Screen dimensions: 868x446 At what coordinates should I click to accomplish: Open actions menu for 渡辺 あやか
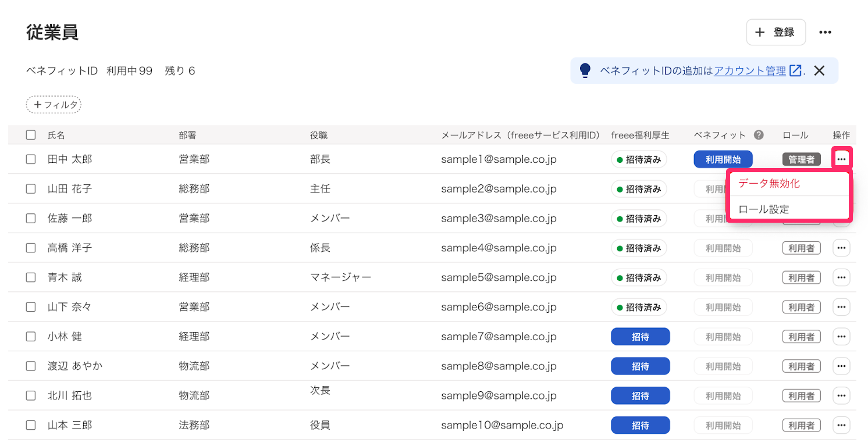point(841,366)
